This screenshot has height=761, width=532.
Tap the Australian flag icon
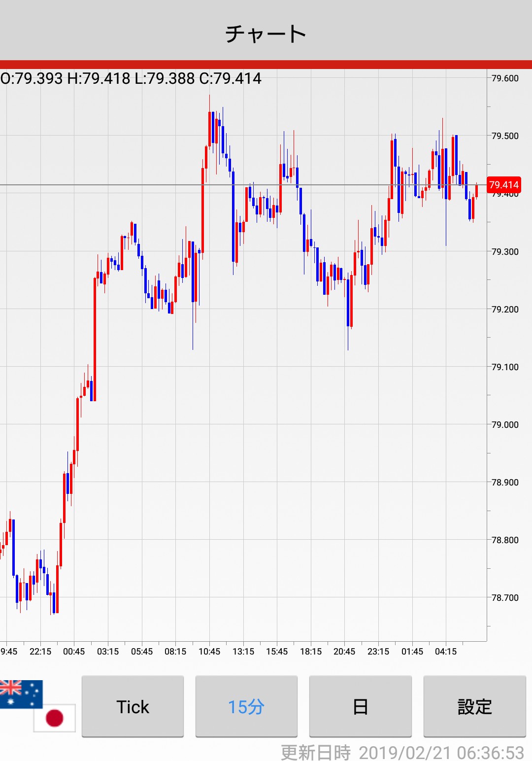pyautogui.click(x=21, y=693)
